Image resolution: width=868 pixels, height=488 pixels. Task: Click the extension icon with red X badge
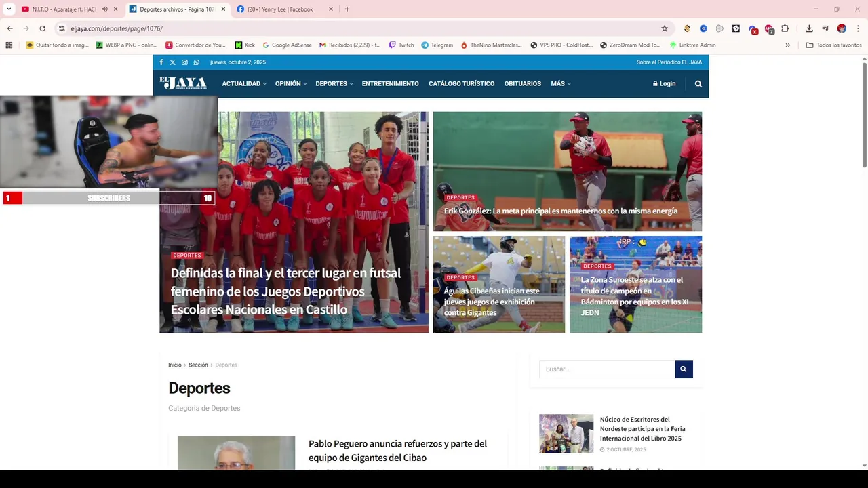(753, 28)
